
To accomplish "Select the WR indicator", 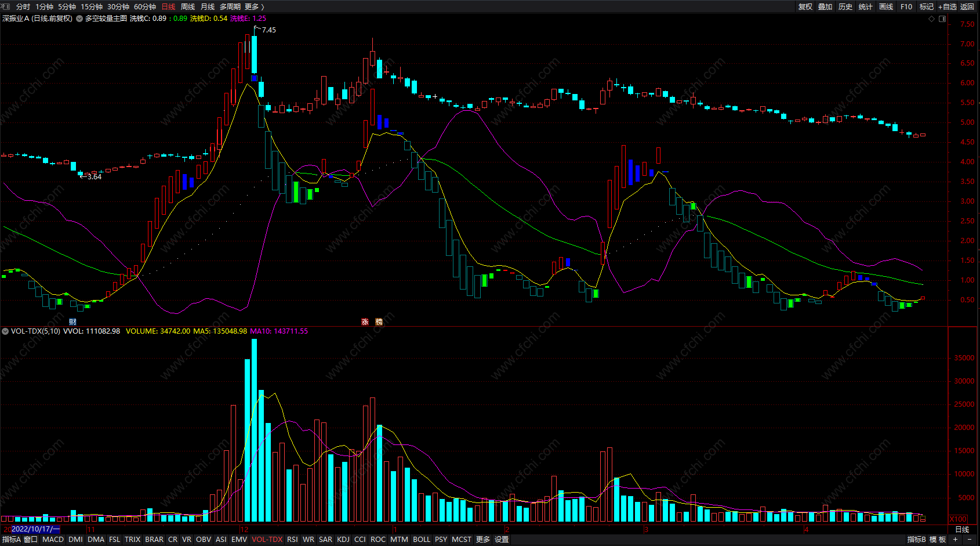I will [308, 540].
